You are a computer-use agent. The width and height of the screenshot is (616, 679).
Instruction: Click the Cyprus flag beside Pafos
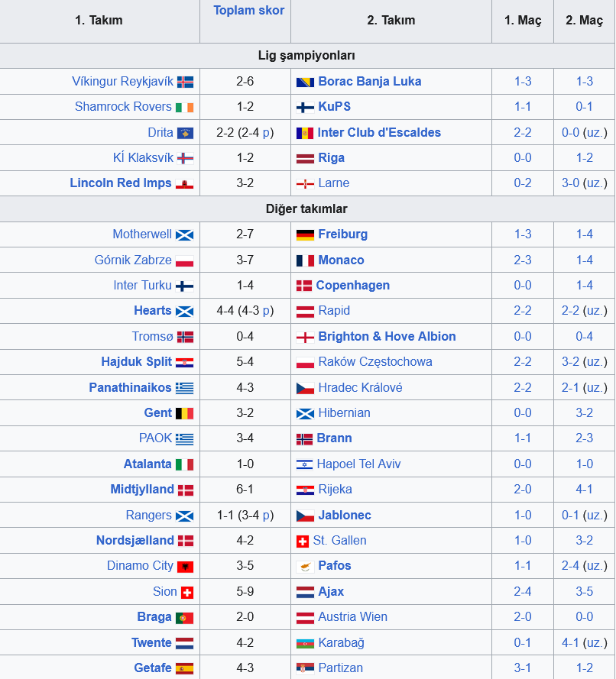[x=305, y=567]
